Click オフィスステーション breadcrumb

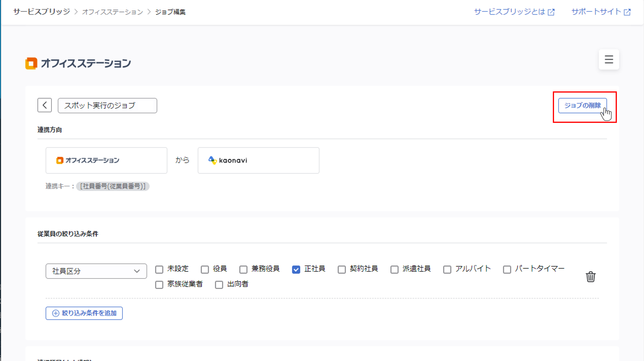(113, 12)
